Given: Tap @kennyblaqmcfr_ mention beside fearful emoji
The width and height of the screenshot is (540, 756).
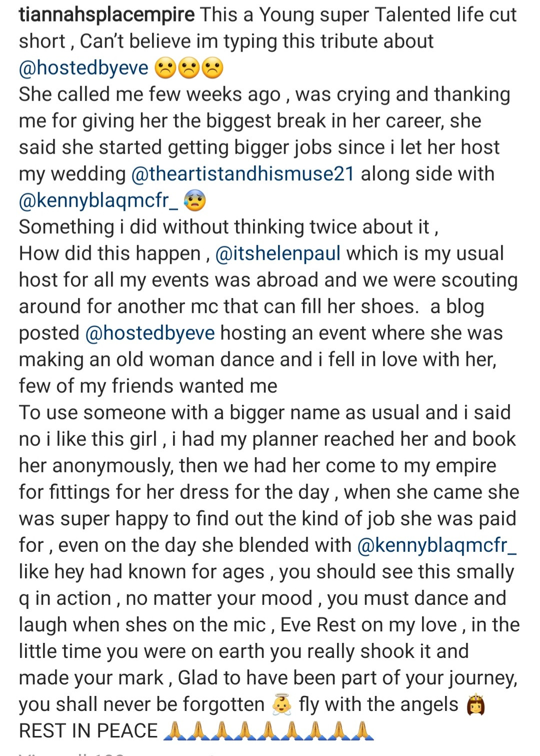Looking at the screenshot, I should [98, 201].
